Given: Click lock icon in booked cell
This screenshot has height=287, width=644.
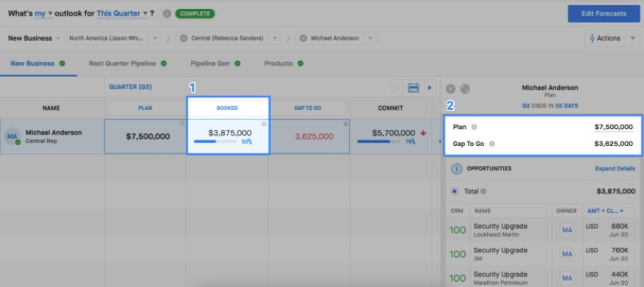Looking at the screenshot, I should pos(264,123).
